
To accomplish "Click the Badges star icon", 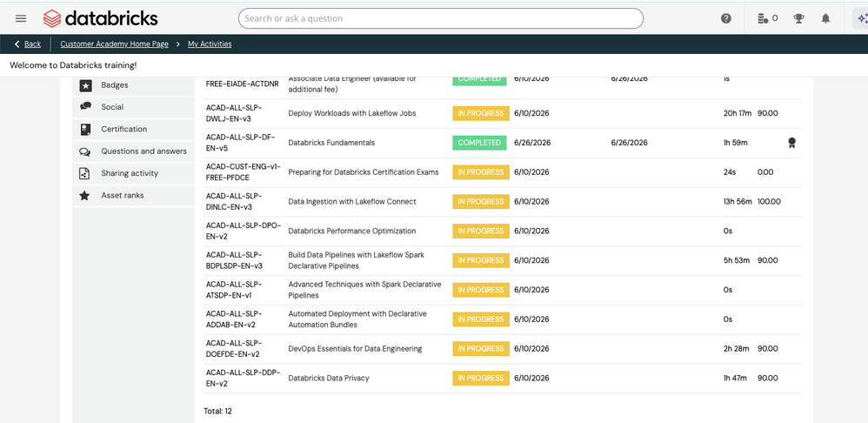I will point(85,85).
